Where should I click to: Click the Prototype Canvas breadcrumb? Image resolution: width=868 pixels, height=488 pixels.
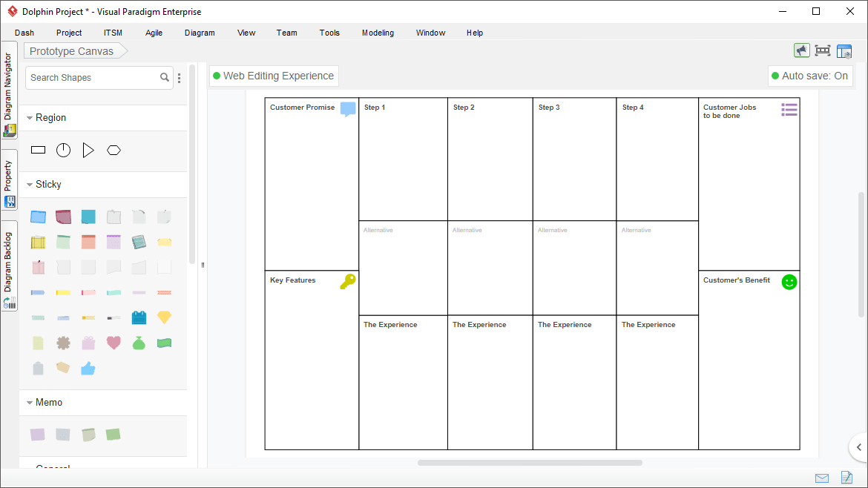point(70,50)
